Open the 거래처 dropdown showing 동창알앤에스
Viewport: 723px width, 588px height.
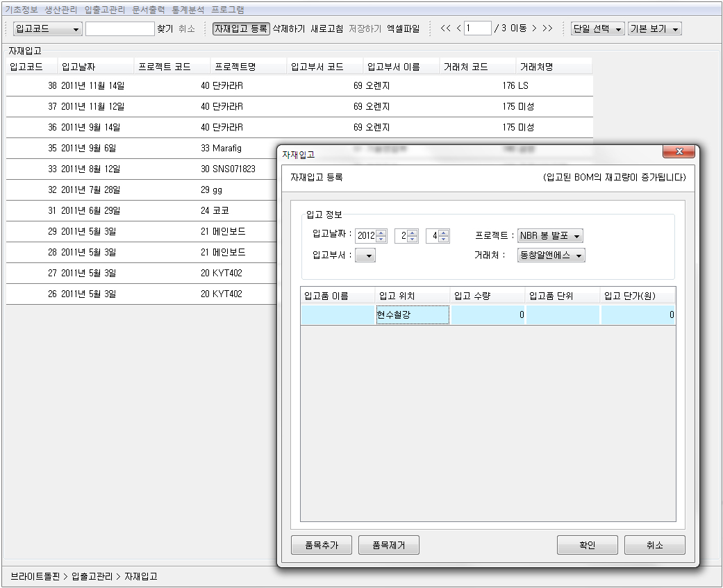(x=579, y=255)
